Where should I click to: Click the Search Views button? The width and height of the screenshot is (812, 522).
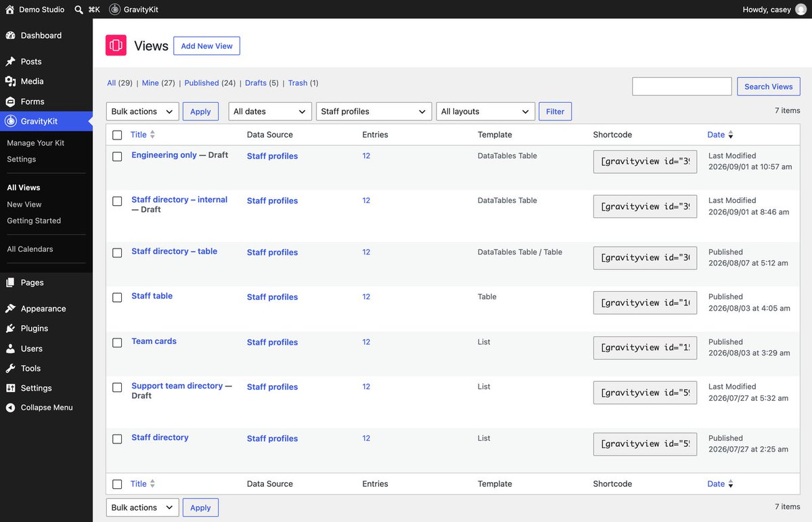pyautogui.click(x=769, y=87)
